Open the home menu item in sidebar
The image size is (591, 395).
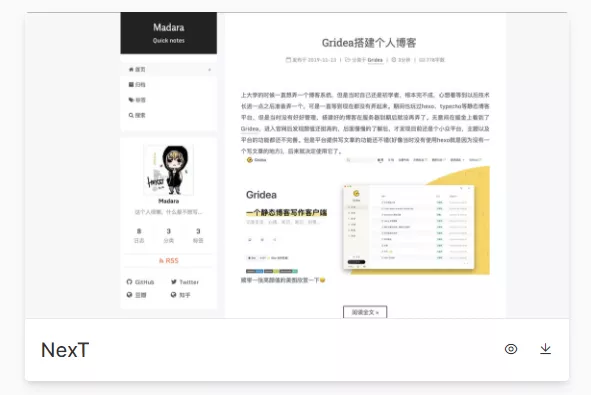[168, 69]
